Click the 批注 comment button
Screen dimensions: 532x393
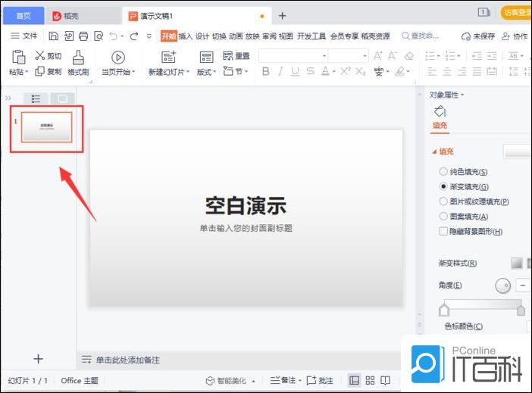point(320,380)
